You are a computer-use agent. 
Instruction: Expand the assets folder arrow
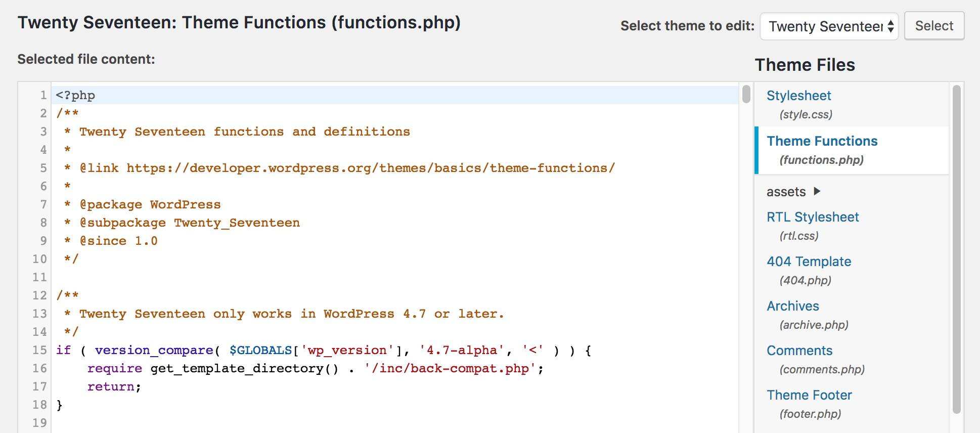click(x=817, y=191)
